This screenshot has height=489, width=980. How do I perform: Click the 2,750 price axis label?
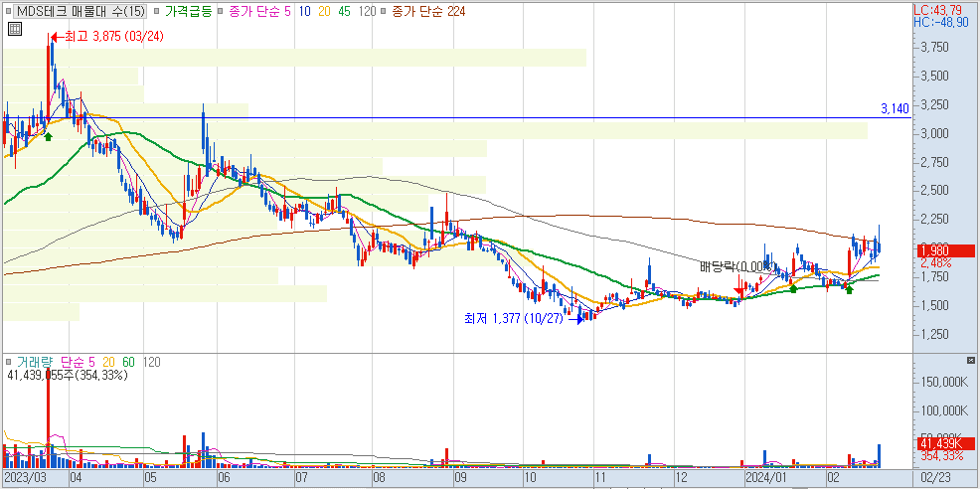[x=935, y=162]
